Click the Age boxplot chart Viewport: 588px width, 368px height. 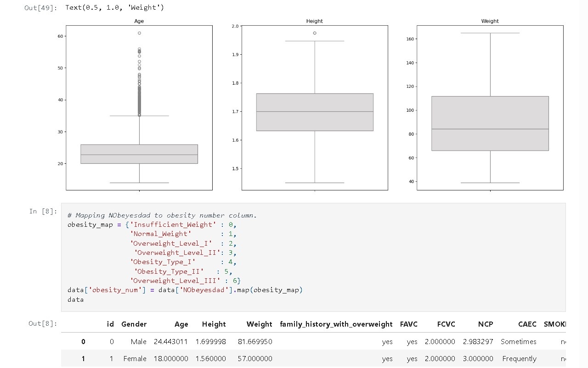[139, 108]
